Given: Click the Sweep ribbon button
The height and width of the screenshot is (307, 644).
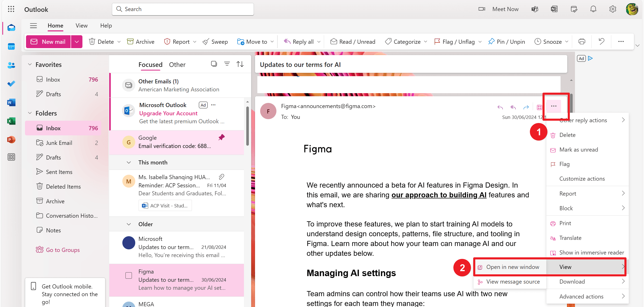Looking at the screenshot, I should pos(215,41).
